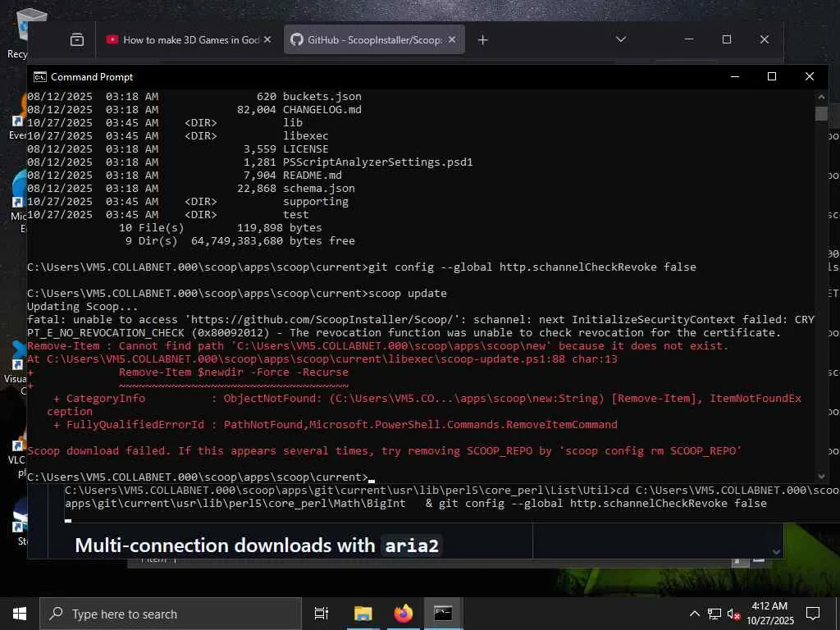Close the GitHub ScoopInstaller tab
Image resolution: width=840 pixels, height=630 pixels.
[452, 39]
